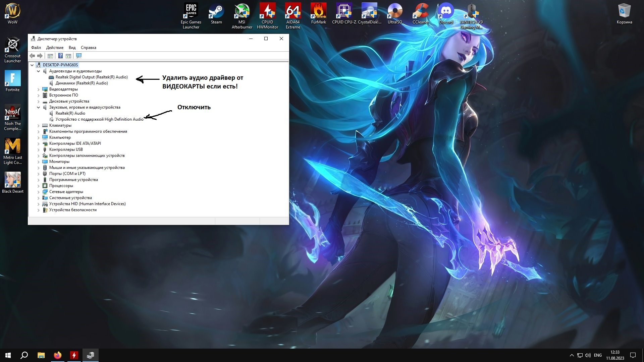
Task: Click the Back arrow in Device Manager toolbar
Action: [x=32, y=56]
